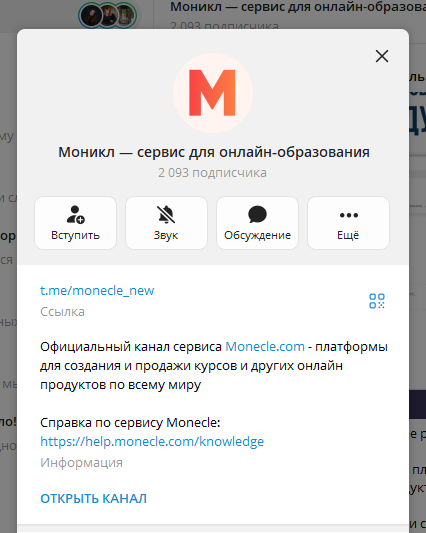Click the Moniкл channel avatar logo
Screen dimensions: 426x533
point(213,93)
